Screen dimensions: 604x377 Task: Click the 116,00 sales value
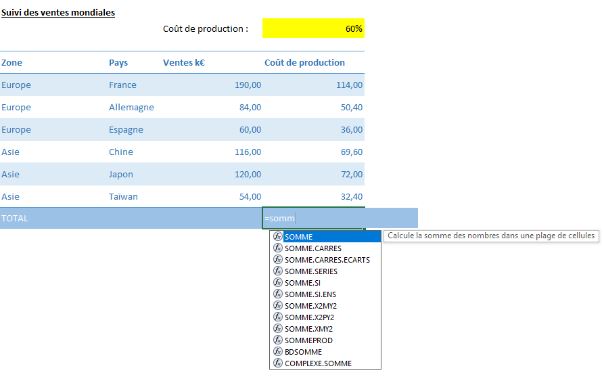pyautogui.click(x=248, y=152)
